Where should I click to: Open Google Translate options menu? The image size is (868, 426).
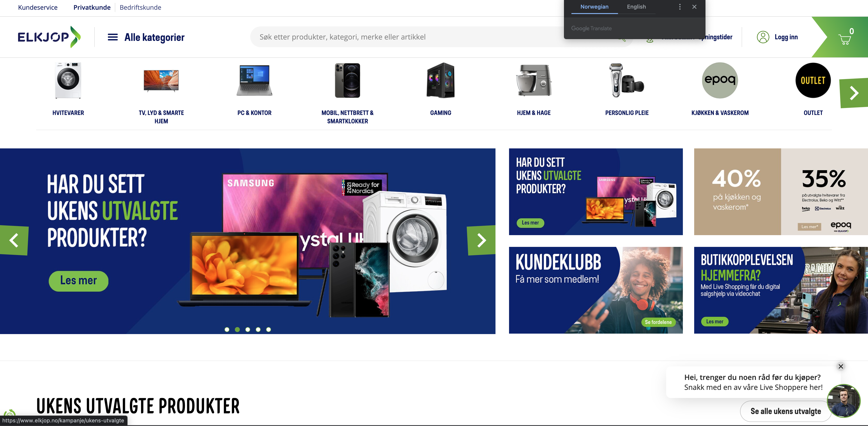tap(680, 7)
